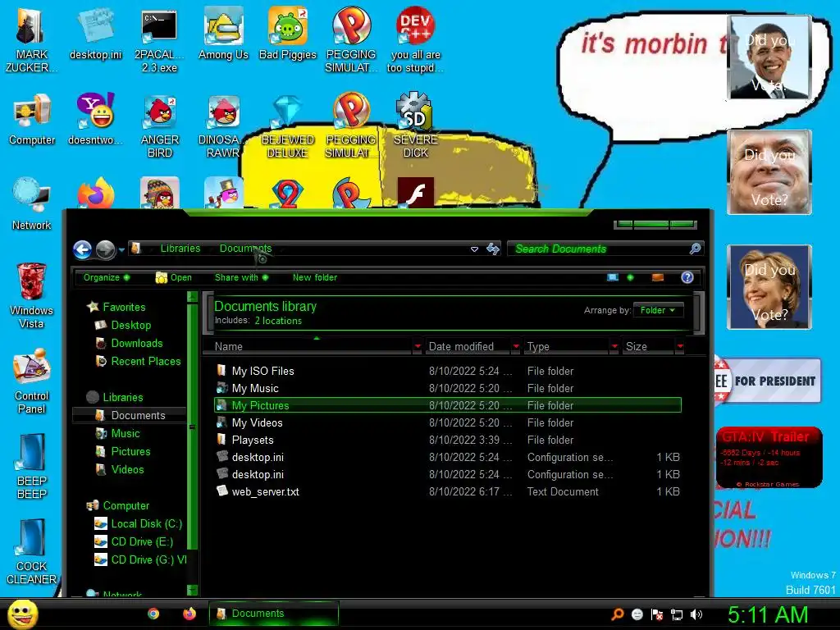The height and width of the screenshot is (630, 840).
Task: Open the '2 locations' link
Action: point(278,321)
